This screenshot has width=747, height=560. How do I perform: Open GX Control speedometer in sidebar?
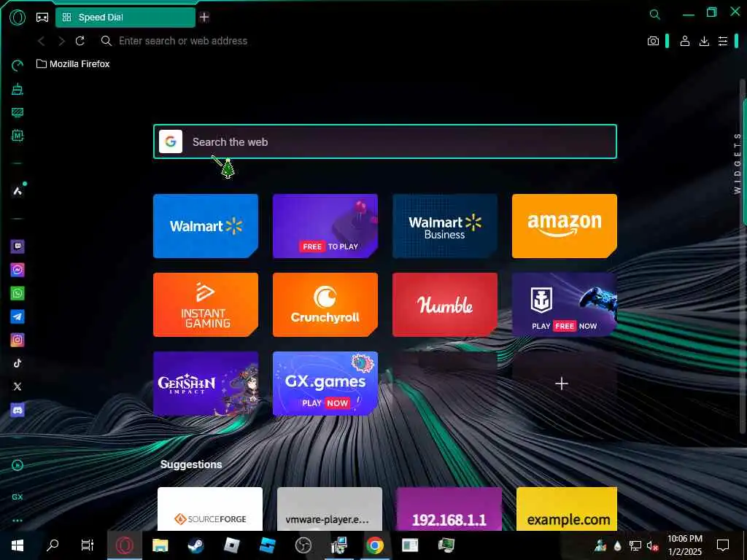pos(18,65)
